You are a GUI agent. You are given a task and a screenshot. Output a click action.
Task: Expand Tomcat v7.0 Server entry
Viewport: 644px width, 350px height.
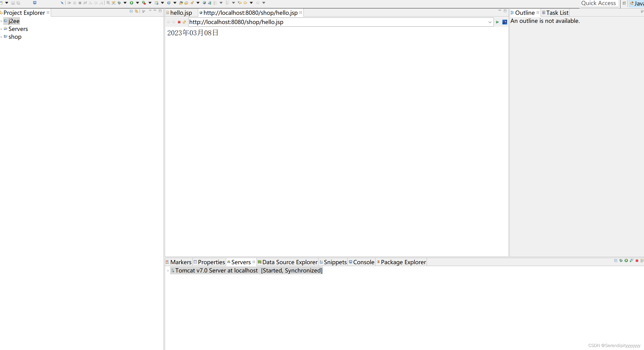[168, 270]
